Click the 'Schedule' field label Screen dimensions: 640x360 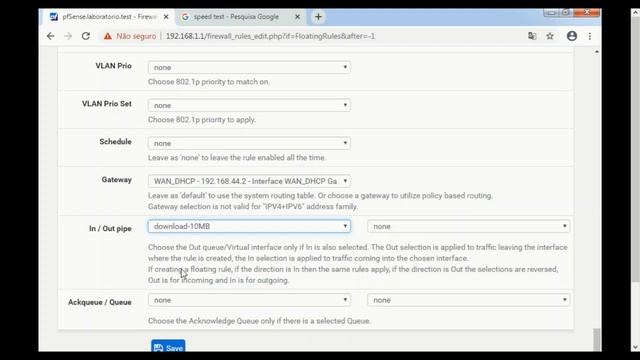point(115,142)
